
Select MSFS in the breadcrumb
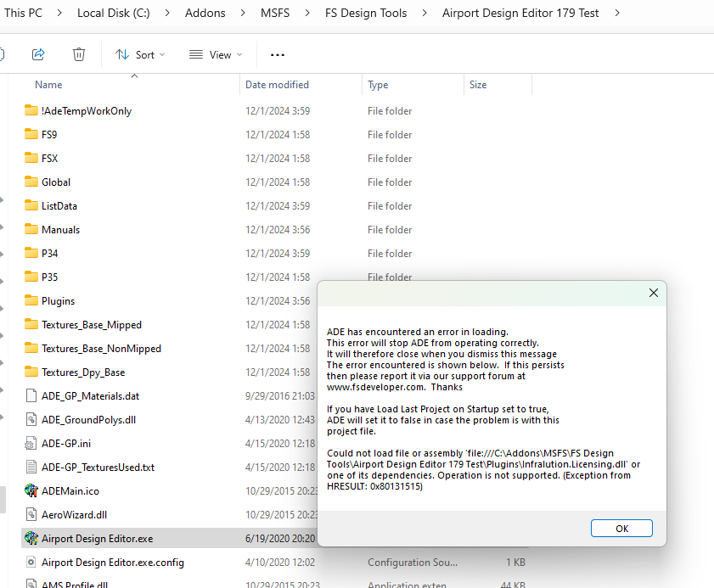coord(275,13)
